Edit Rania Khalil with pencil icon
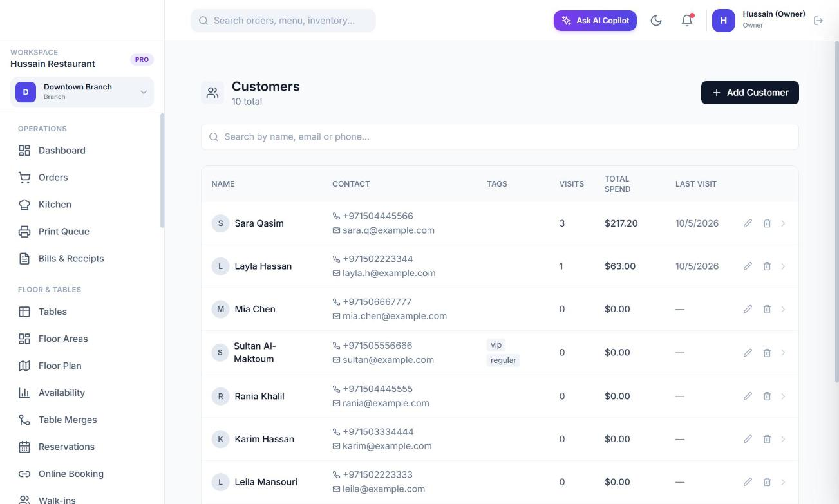This screenshot has width=839, height=504. [748, 397]
